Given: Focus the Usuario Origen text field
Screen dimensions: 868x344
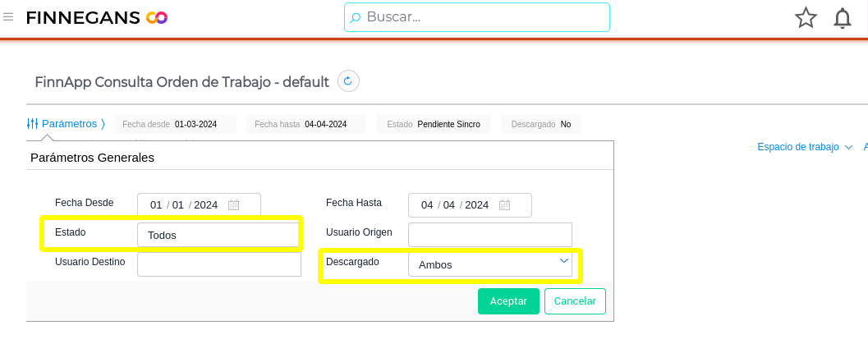Looking at the screenshot, I should [489, 234].
